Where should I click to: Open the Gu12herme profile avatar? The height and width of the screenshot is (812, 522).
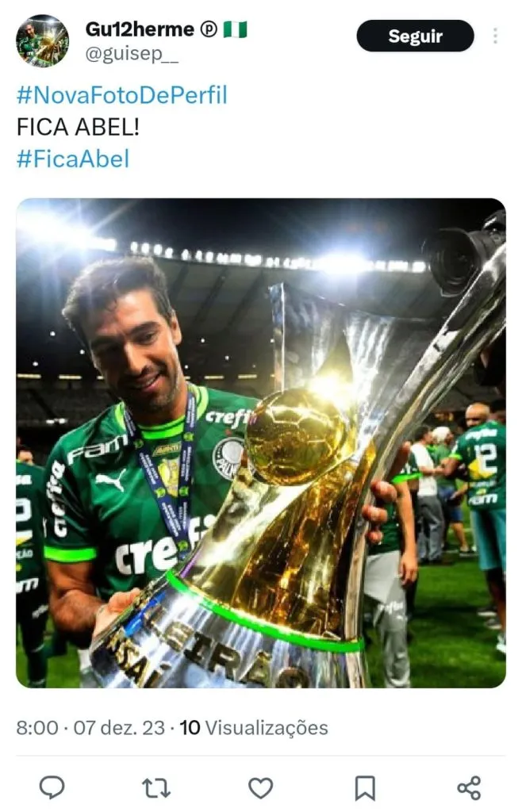click(43, 41)
